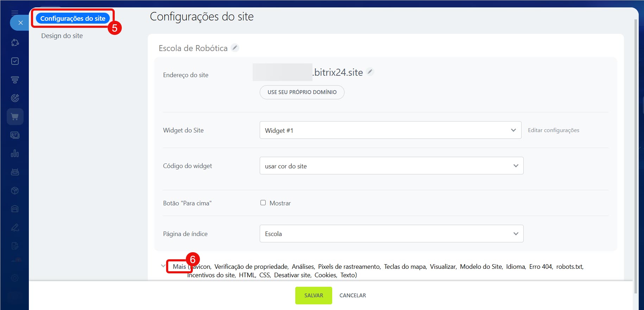Screen dimensions: 644x310
Task: Click the target goal icon in sidebar
Action: pos(15,98)
